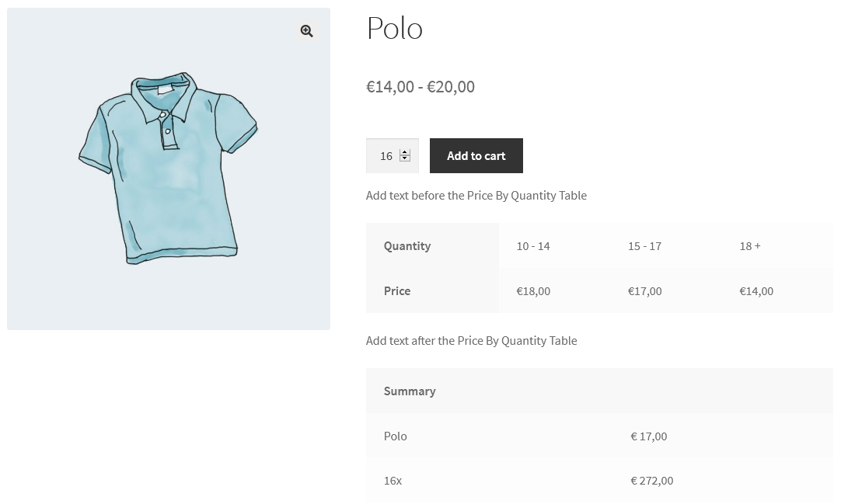Viewport: 841px width, 504px height.
Task: Click the 18 + quantity tier
Action: coord(750,246)
